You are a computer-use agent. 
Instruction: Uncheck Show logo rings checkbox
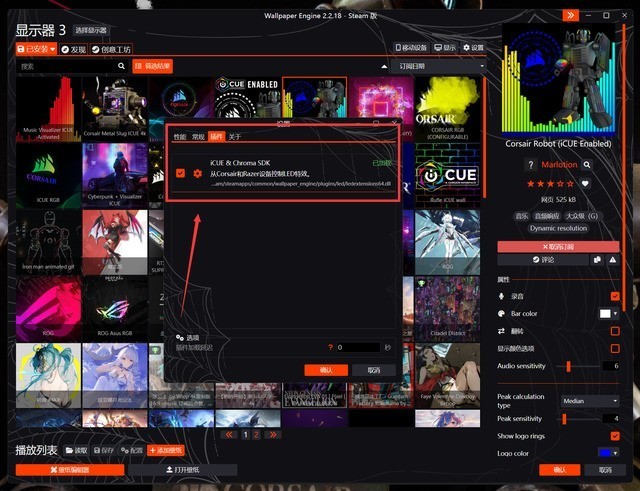(615, 436)
